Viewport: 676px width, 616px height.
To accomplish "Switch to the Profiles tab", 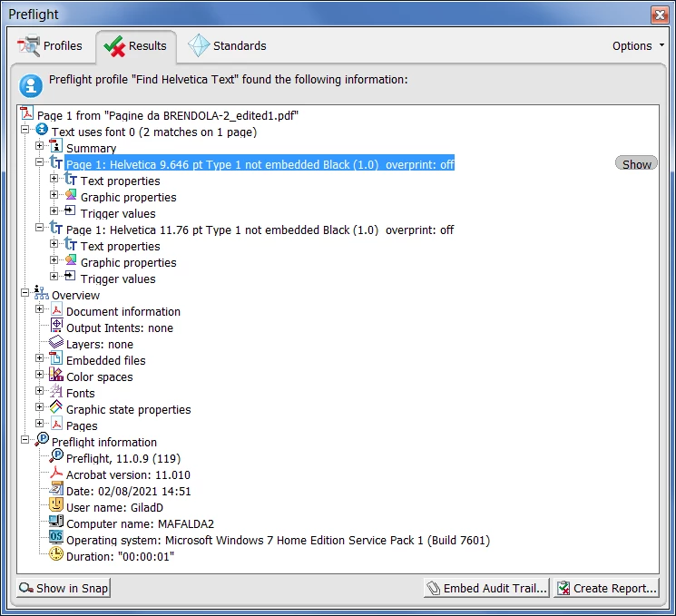I will [50, 45].
